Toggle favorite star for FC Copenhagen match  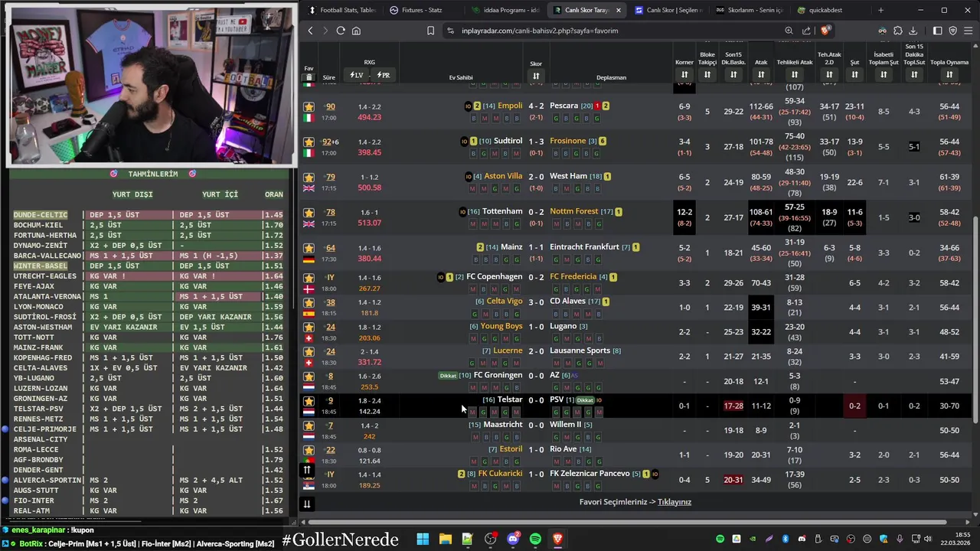coord(309,278)
